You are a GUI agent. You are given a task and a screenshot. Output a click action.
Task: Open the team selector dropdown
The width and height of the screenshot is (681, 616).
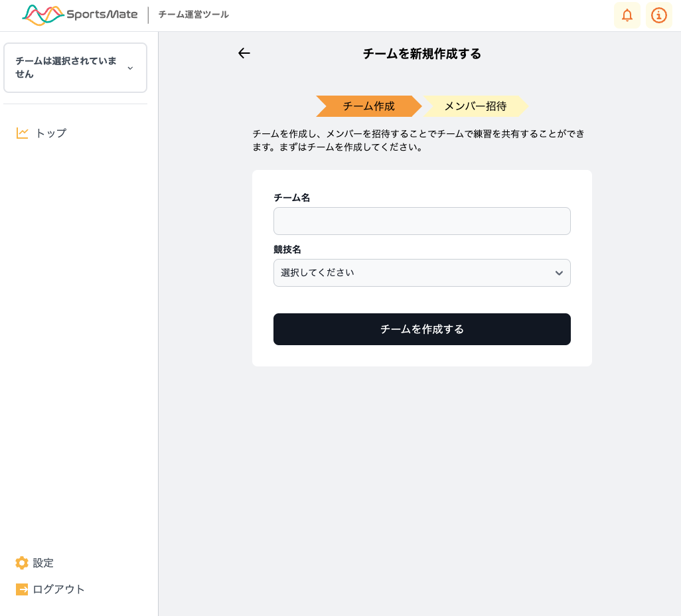coord(75,67)
